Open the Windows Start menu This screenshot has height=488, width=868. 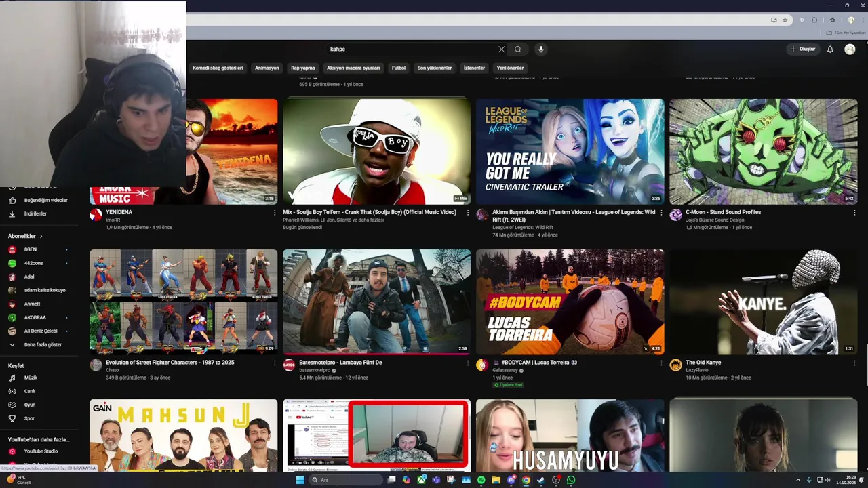[300, 480]
